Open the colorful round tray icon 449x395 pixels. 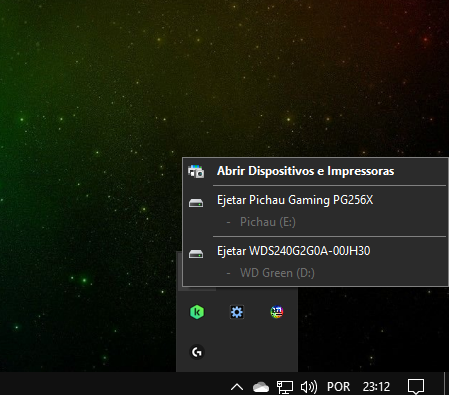point(277,312)
